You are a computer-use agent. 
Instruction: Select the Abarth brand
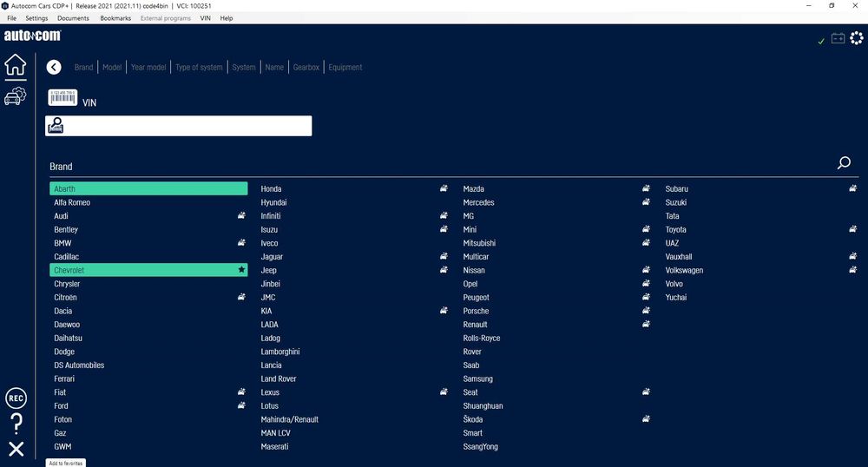148,188
